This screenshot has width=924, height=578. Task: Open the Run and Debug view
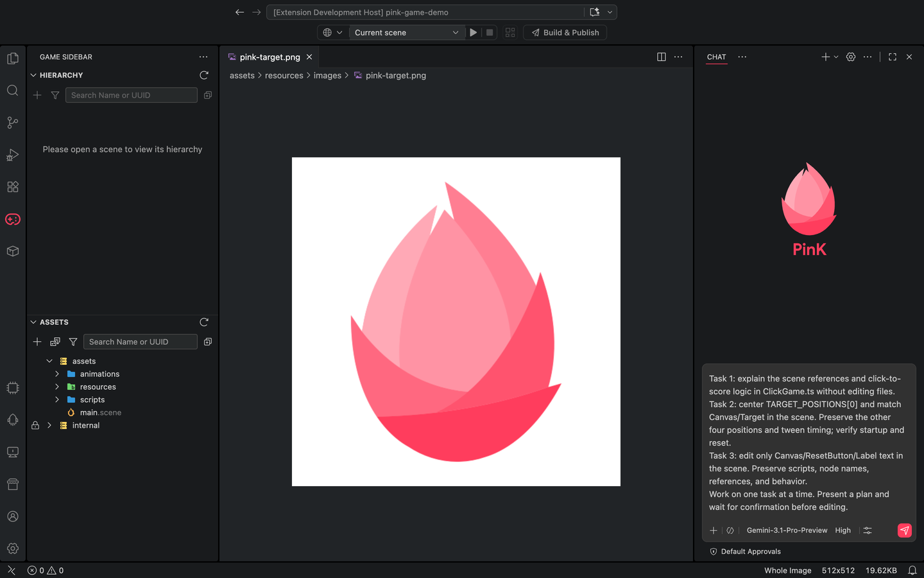13,155
